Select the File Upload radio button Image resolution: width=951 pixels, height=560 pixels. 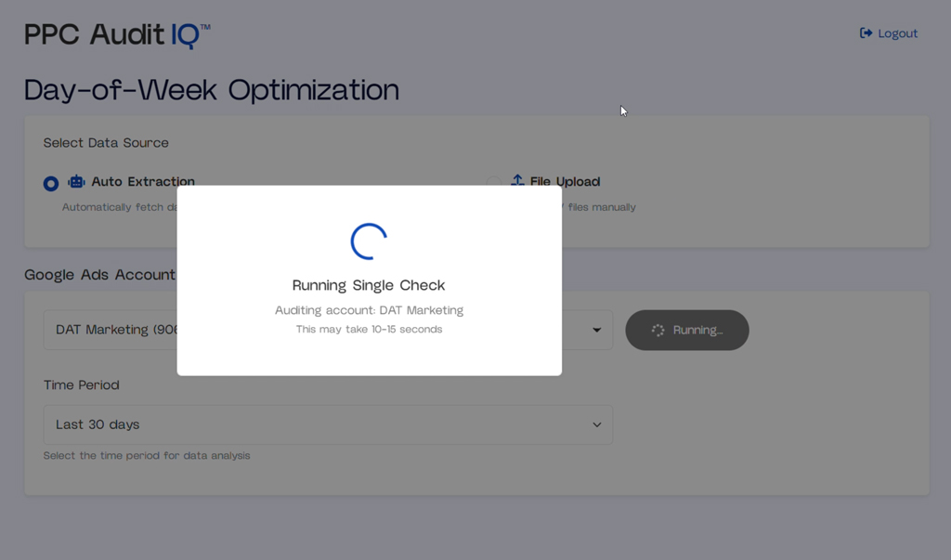[x=493, y=183]
